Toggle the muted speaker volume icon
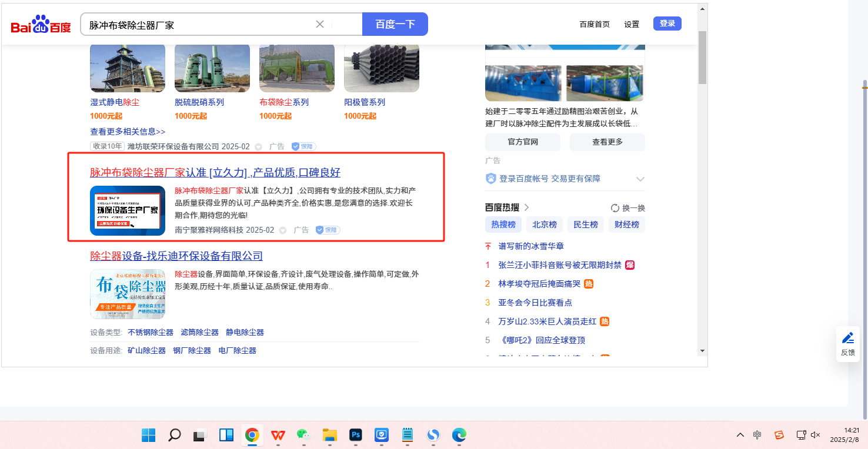 pos(815,435)
